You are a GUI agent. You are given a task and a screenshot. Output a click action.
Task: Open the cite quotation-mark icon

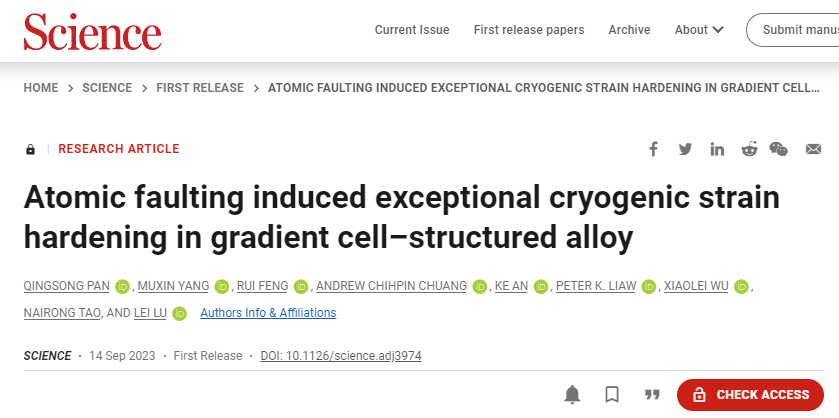(x=652, y=395)
